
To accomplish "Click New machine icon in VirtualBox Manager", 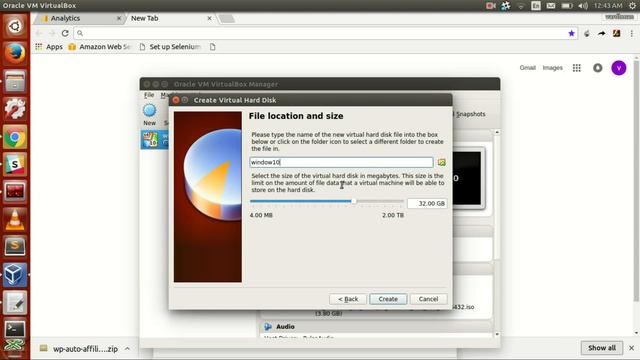I will pos(149,114).
